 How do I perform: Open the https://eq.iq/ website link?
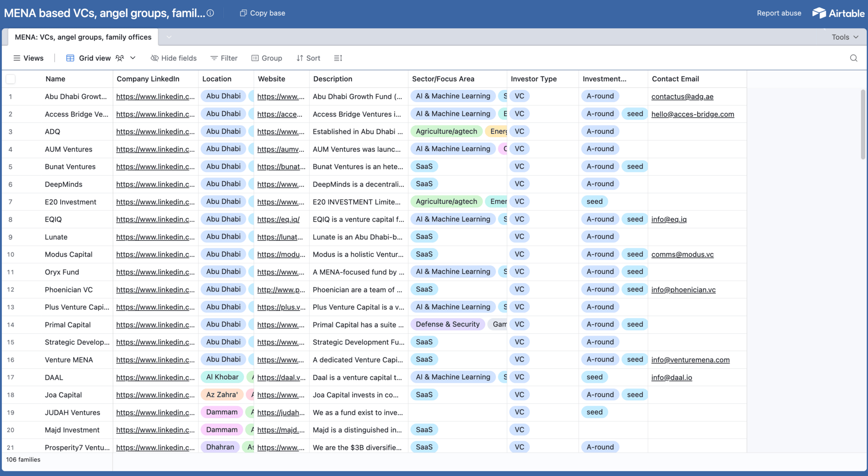pyautogui.click(x=278, y=219)
